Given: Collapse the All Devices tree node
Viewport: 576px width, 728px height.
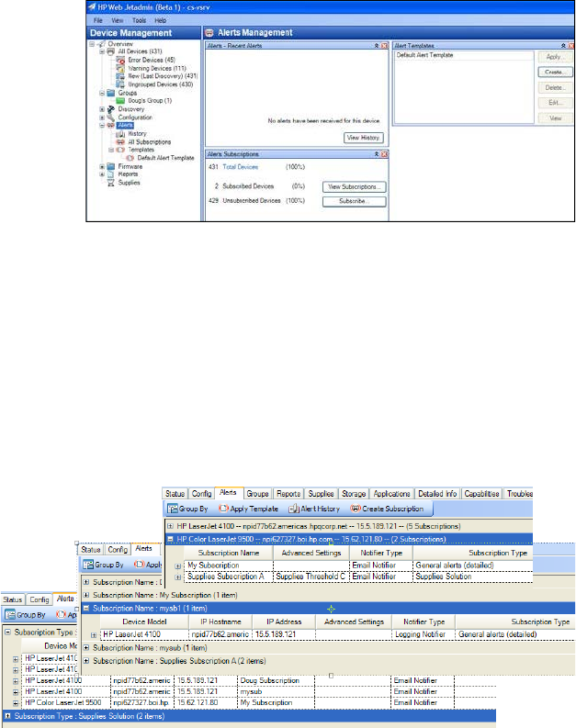Looking at the screenshot, I should pyautogui.click(x=102, y=51).
